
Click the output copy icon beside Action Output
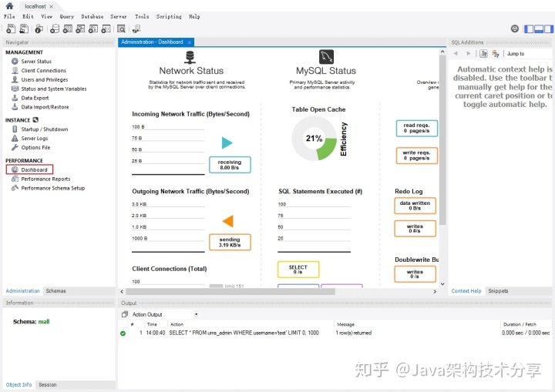pos(125,314)
